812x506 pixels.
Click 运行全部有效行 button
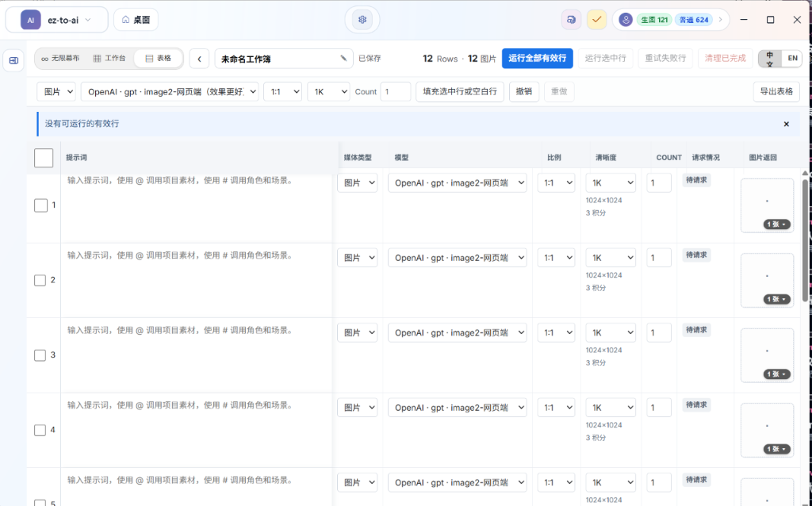pyautogui.click(x=537, y=59)
